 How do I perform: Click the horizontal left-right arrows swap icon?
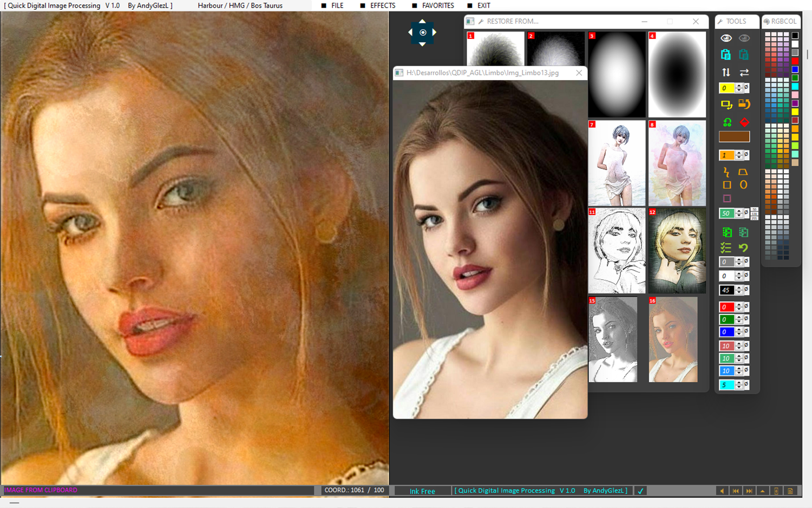click(x=744, y=72)
